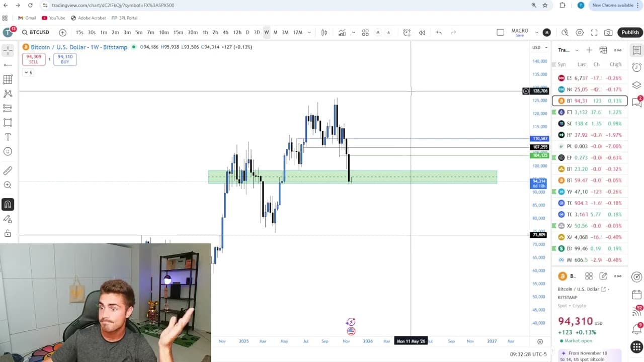Switch to the 5m timeframe
The image size is (644, 362).
139,33
